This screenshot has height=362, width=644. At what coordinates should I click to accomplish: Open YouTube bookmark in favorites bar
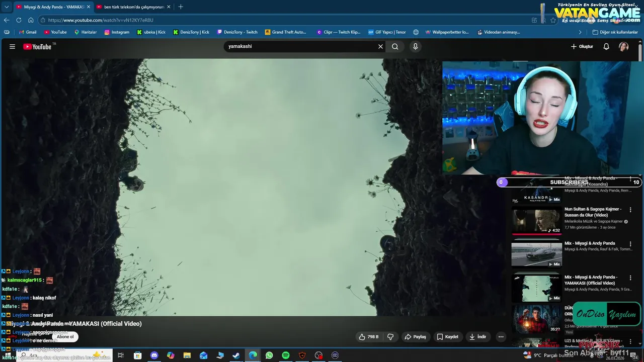(55, 32)
